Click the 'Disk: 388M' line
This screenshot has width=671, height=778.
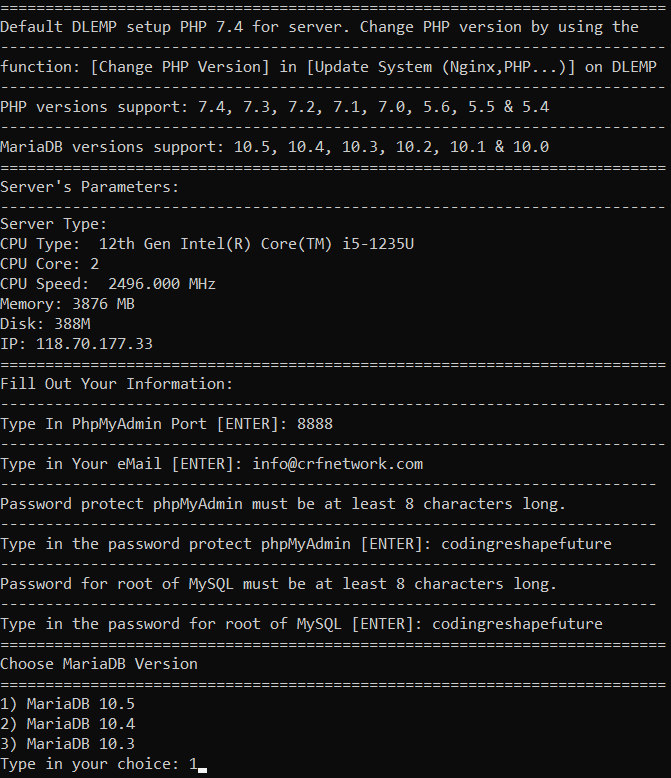45,324
